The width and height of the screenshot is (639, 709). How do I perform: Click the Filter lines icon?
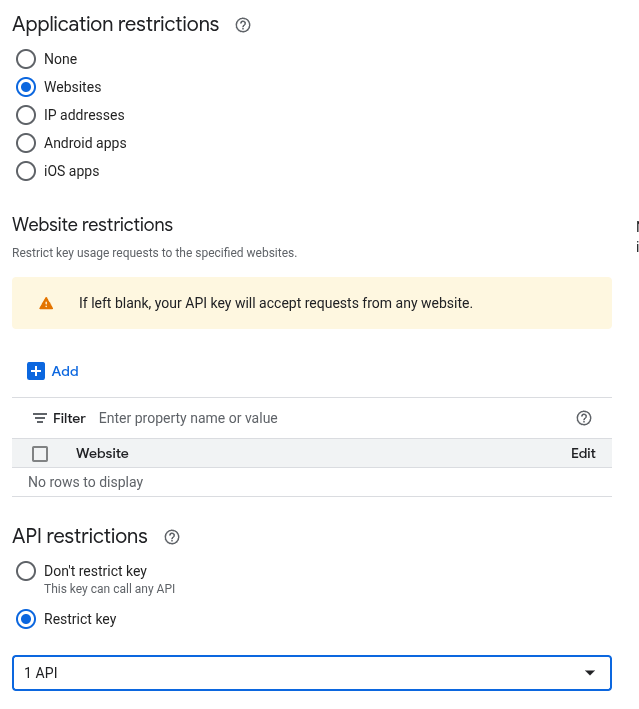(40, 418)
